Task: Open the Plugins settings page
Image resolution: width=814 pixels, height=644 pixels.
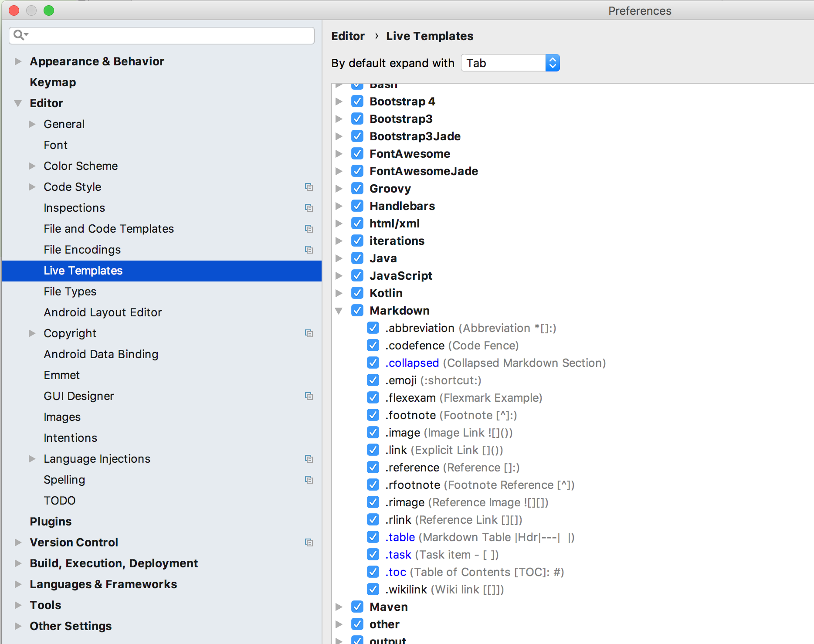Action: (51, 522)
